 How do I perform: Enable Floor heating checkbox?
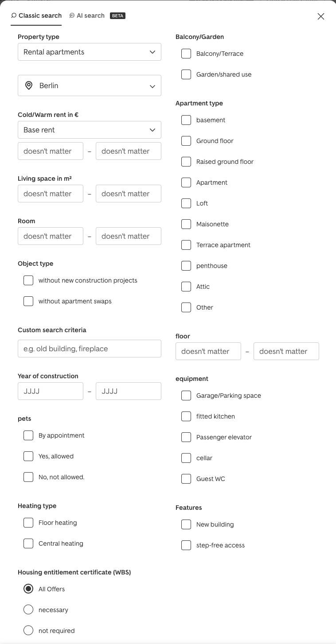coord(28,523)
